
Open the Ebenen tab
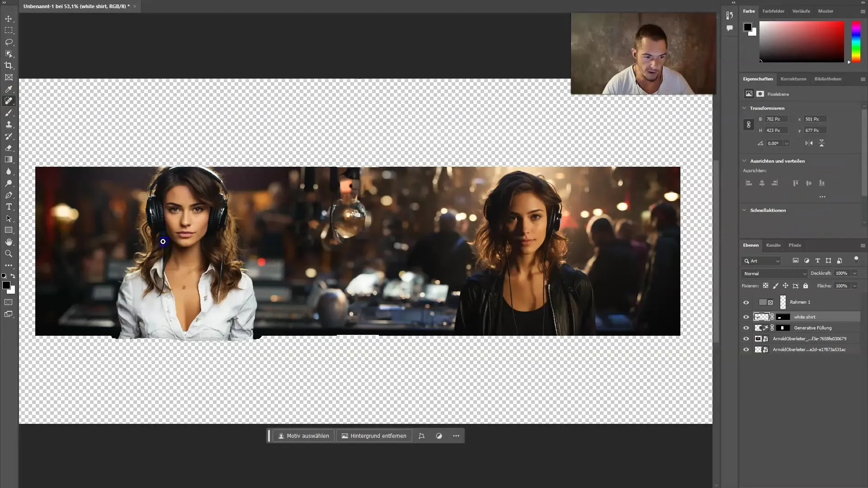pos(751,245)
